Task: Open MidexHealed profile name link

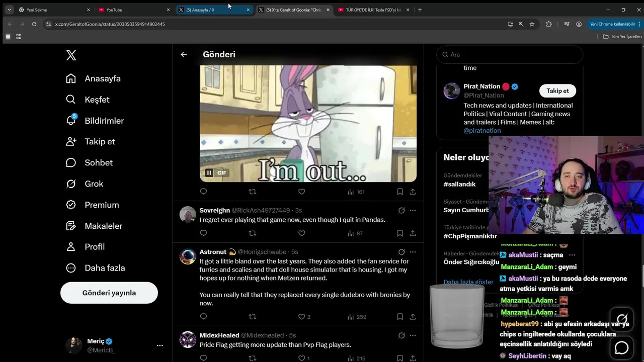Action: pyautogui.click(x=219, y=335)
